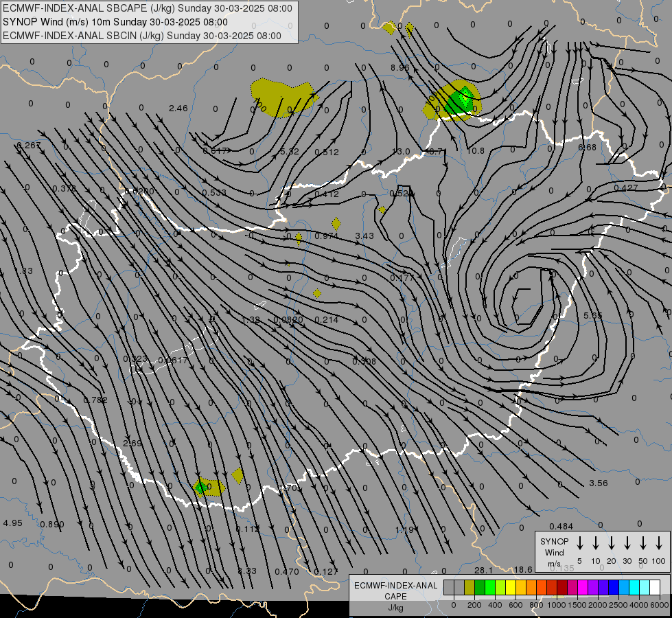
Task: Click the 30 m/s wind legend arrow
Action: point(627,543)
